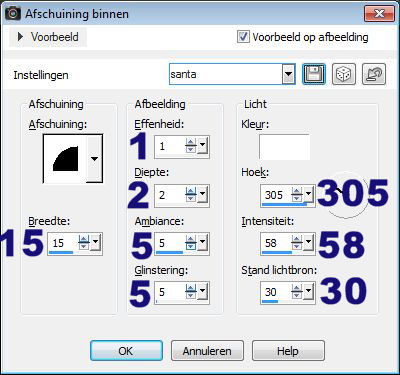Adjust Glinstering with the spinner arrows
The width and height of the screenshot is (400, 375).
click(x=191, y=292)
